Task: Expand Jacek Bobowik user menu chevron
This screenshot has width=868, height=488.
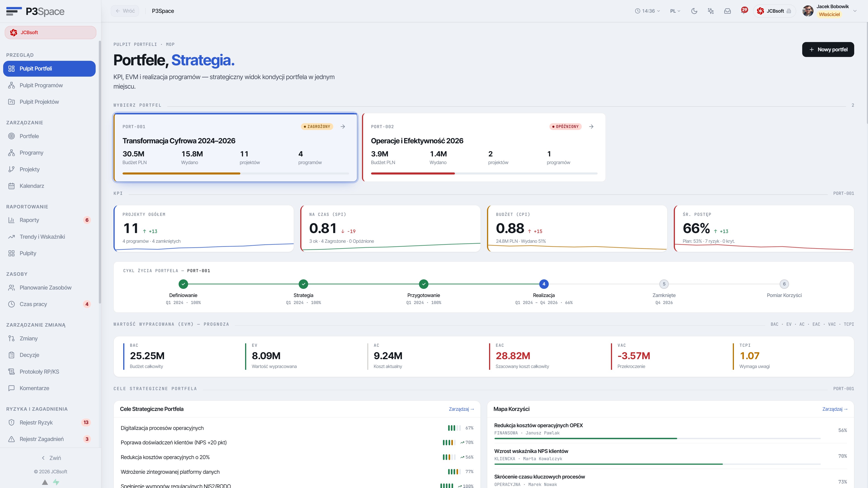Action: 854,11
